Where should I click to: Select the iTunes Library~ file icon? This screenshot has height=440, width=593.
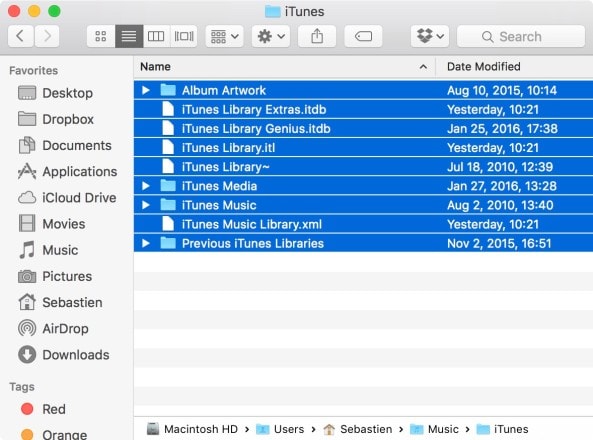pyautogui.click(x=168, y=166)
